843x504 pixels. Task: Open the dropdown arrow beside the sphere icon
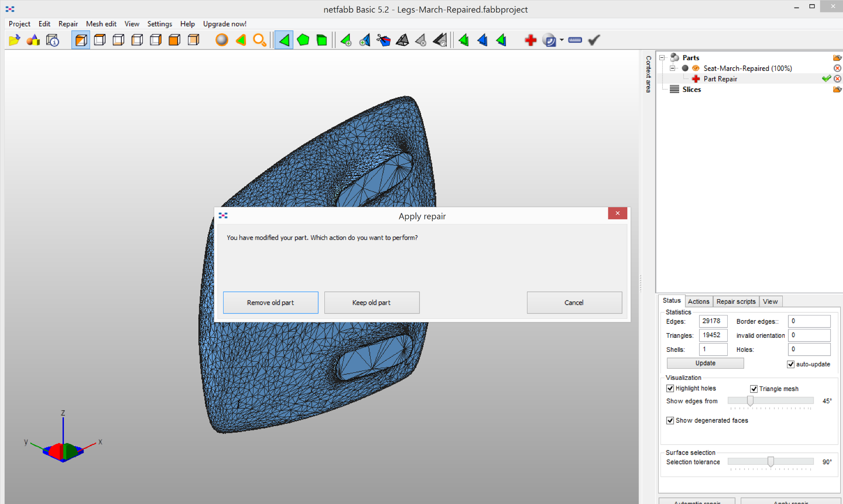click(562, 40)
